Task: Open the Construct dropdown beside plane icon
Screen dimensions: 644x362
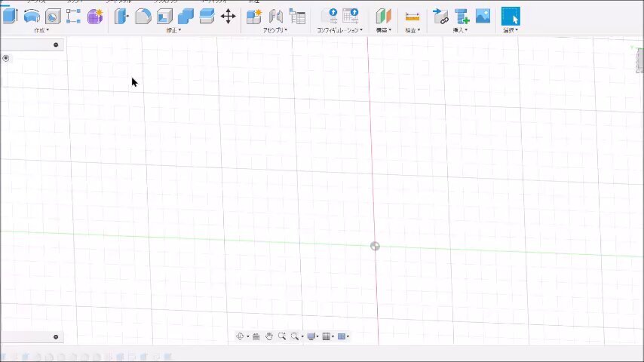Action: 384,30
